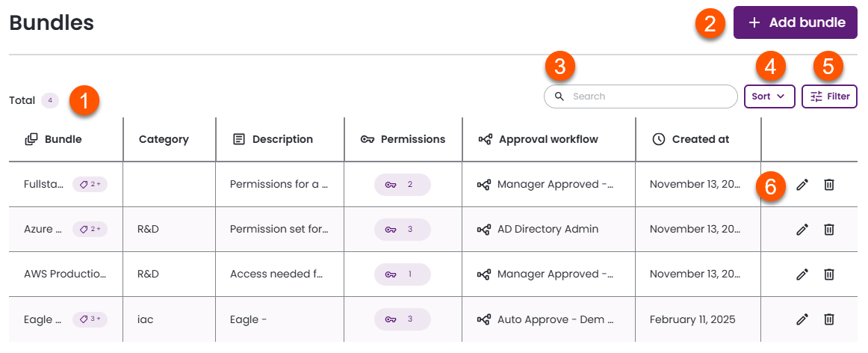Click trash icon for Eagle bundle
868x353 pixels.
point(828,319)
